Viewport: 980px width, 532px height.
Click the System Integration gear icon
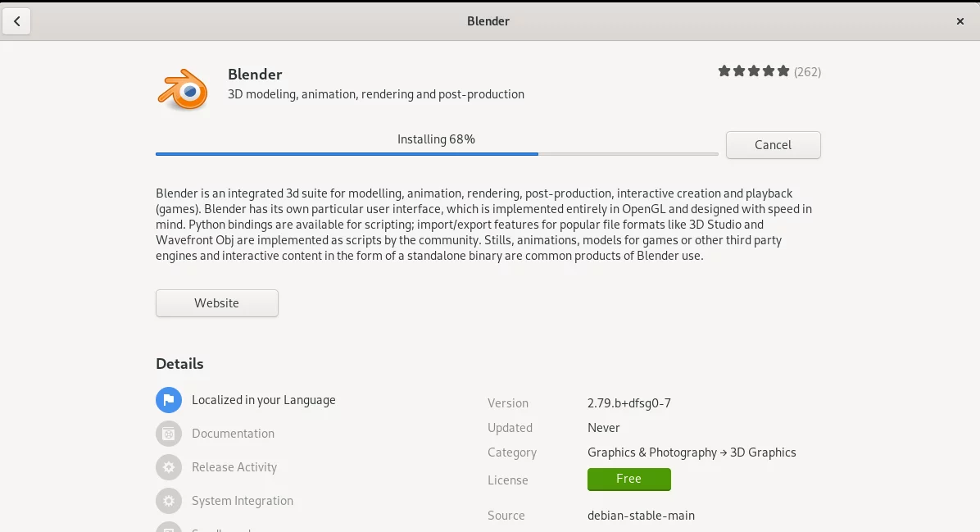[x=169, y=502]
